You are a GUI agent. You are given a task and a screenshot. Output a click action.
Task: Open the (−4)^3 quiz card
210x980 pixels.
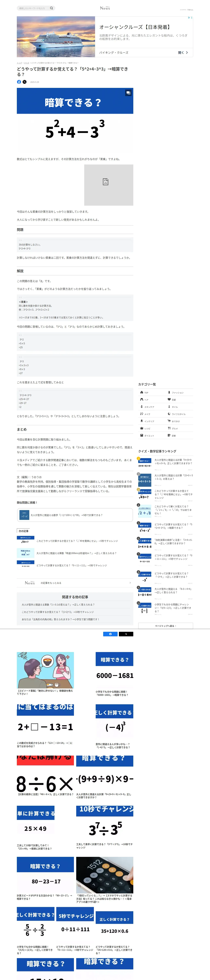pos(114,727)
